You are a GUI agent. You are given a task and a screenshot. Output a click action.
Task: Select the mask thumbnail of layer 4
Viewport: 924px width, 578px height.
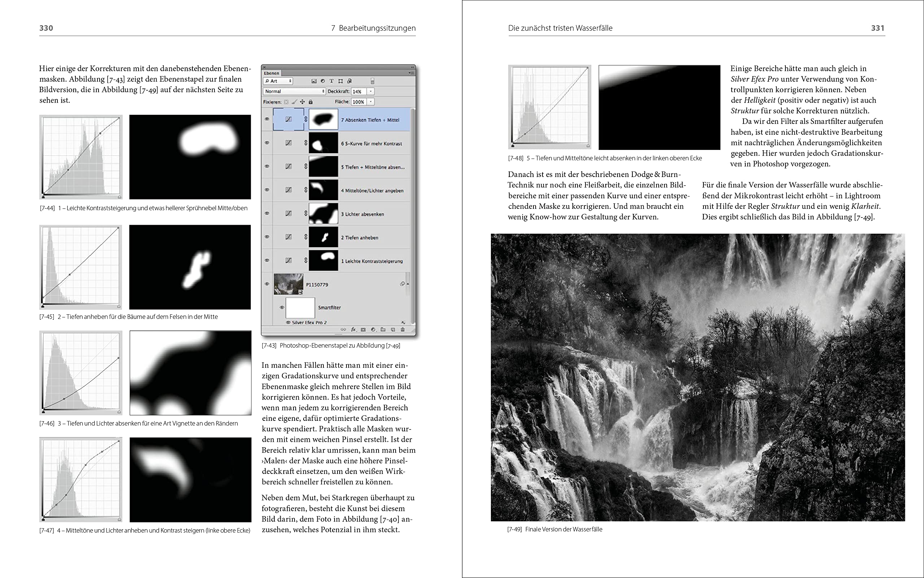click(x=323, y=190)
